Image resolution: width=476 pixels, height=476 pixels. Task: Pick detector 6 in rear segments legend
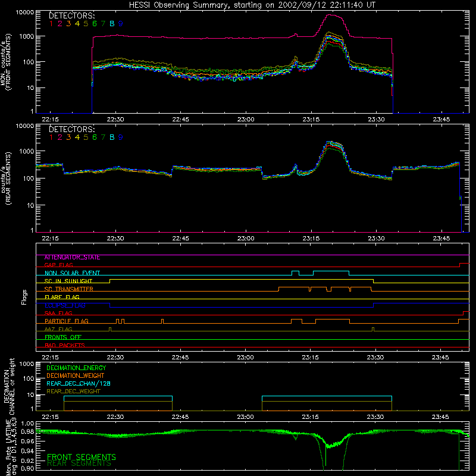[95, 137]
